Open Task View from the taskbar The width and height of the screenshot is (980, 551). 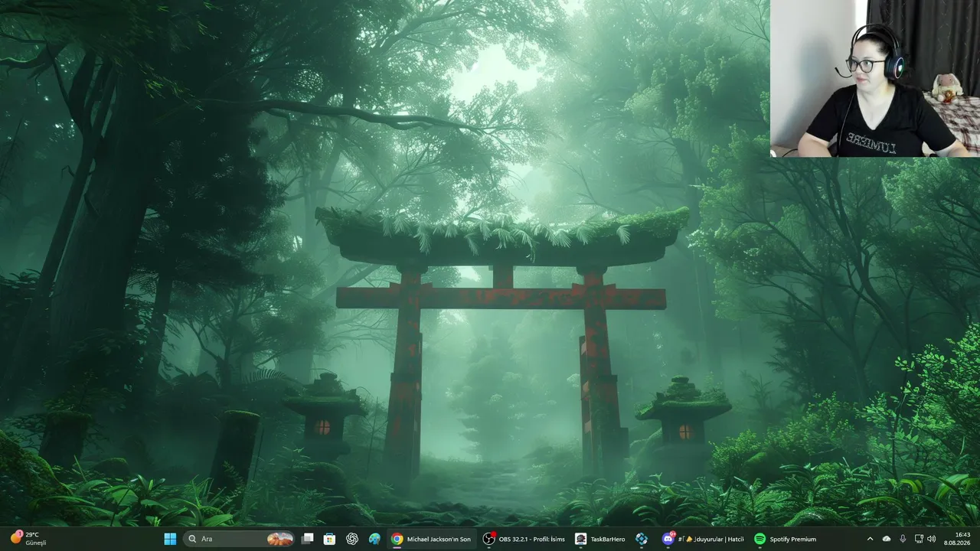[307, 539]
